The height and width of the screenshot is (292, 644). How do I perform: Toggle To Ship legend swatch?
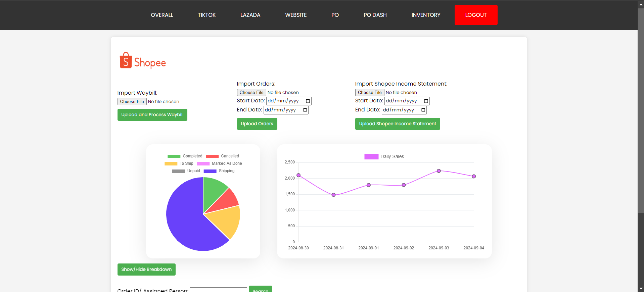click(171, 164)
